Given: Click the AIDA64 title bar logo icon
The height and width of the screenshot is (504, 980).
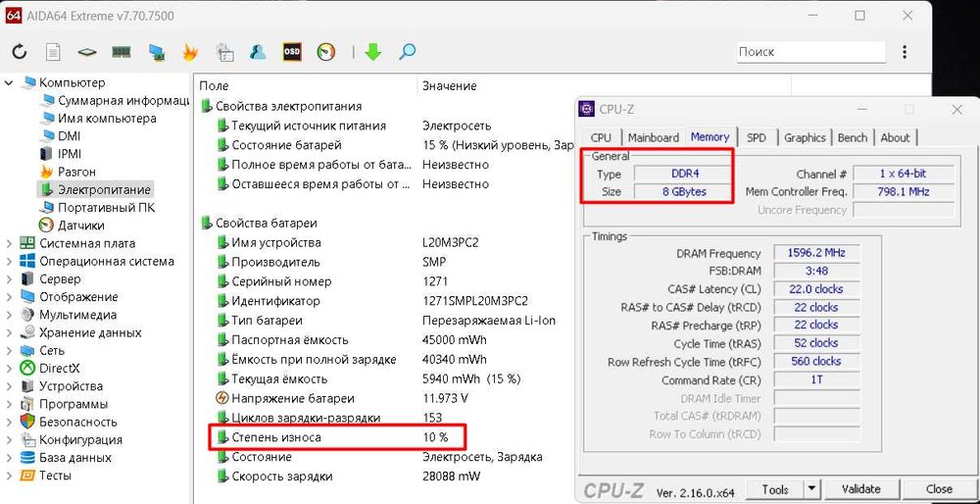Looking at the screenshot, I should (14, 15).
